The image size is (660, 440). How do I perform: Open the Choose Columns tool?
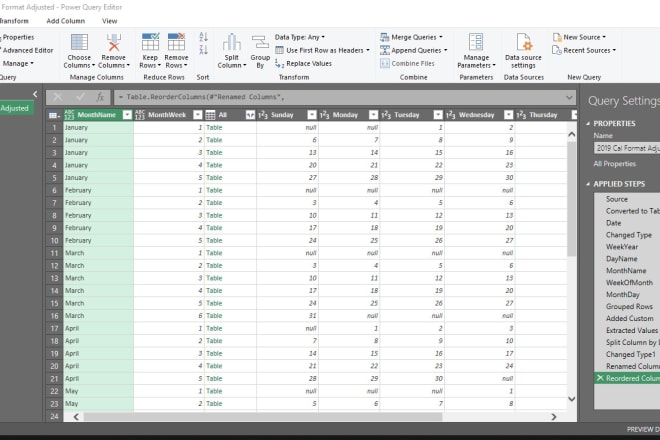[x=79, y=51]
